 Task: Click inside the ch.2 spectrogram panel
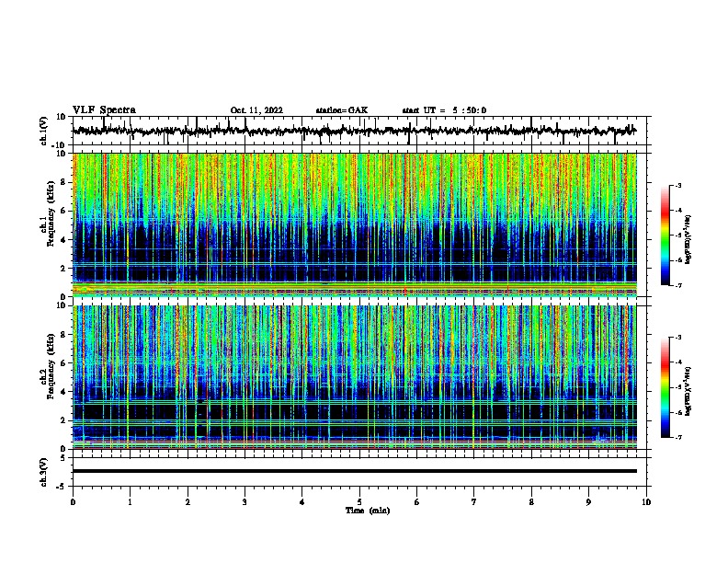355,377
